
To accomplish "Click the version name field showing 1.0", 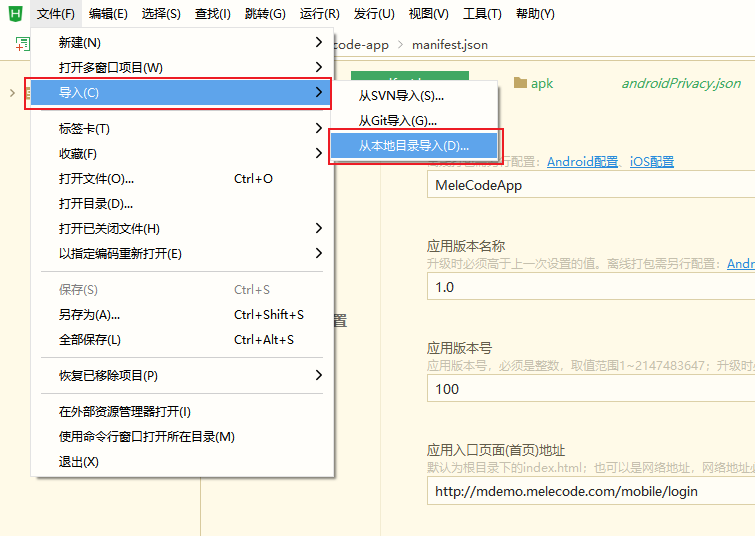I will 590,287.
